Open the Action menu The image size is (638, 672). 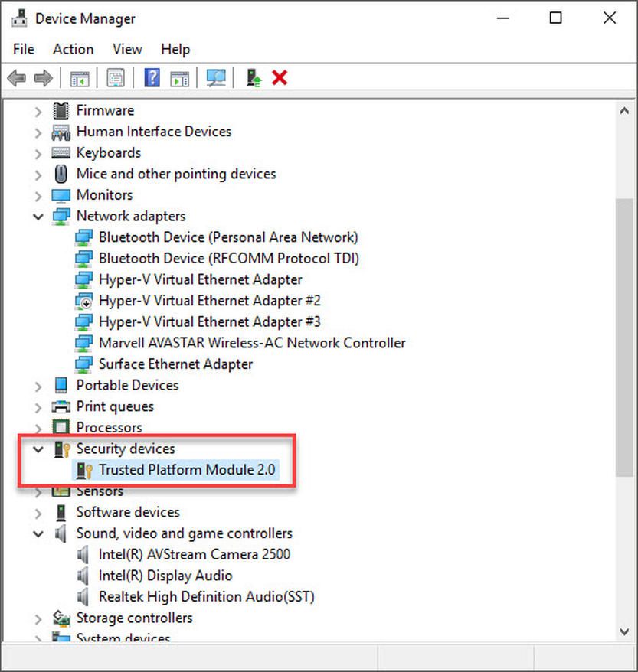pyautogui.click(x=73, y=49)
